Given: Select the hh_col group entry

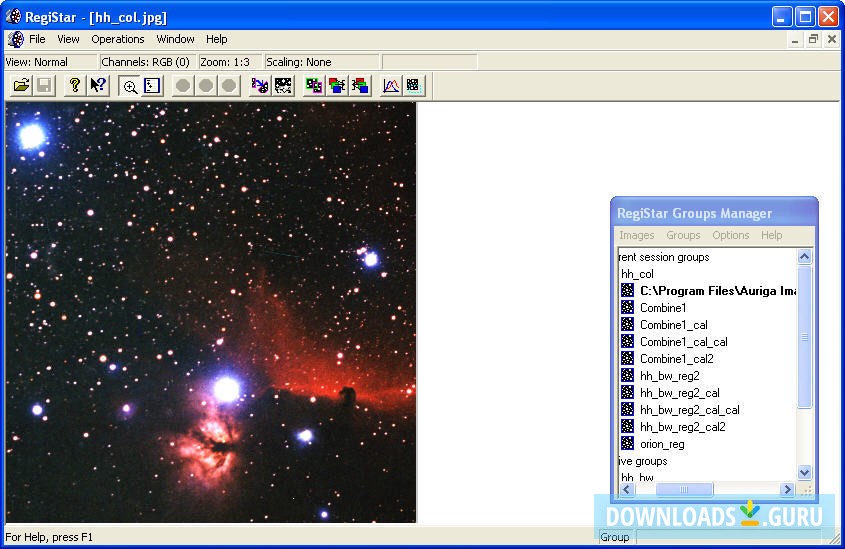Looking at the screenshot, I should pos(637,274).
